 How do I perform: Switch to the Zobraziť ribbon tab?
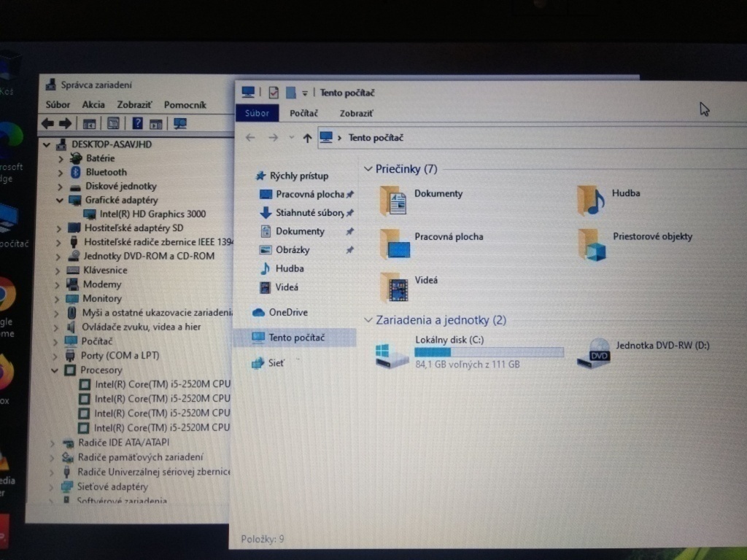(x=356, y=113)
